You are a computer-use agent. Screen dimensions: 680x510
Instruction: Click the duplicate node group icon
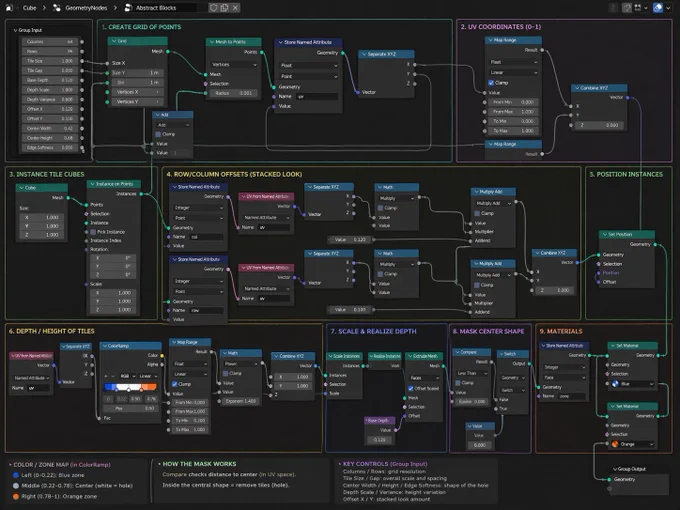(x=224, y=8)
